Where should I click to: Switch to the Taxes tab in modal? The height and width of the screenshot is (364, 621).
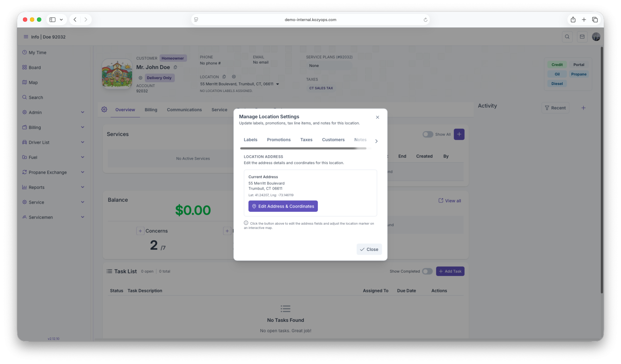pos(306,140)
